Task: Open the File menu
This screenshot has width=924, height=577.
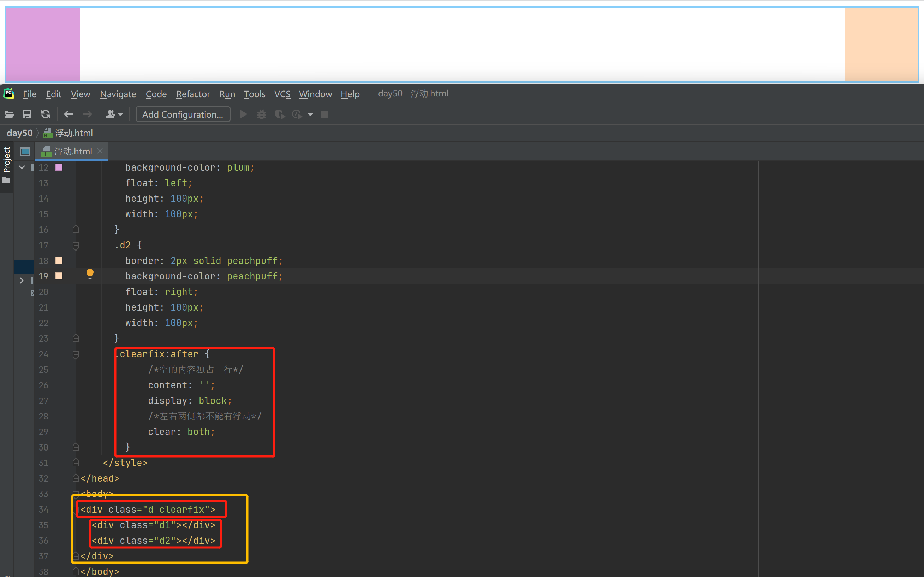Action: tap(30, 94)
